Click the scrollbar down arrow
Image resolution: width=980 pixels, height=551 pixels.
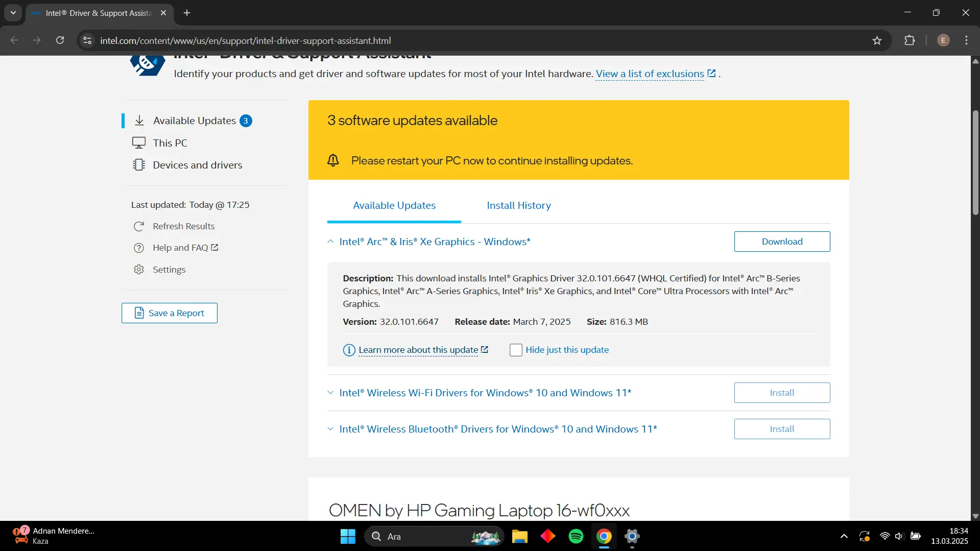click(975, 516)
